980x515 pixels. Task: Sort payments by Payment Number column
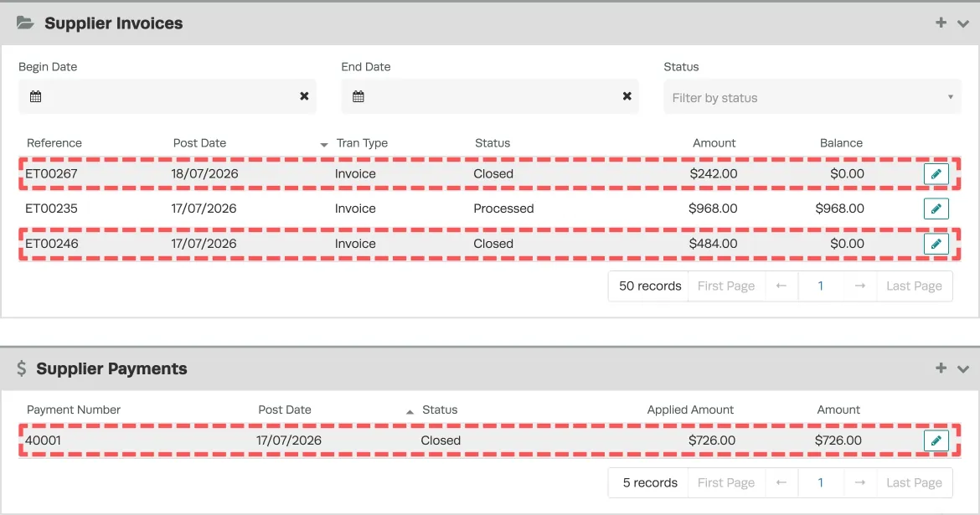click(x=74, y=410)
